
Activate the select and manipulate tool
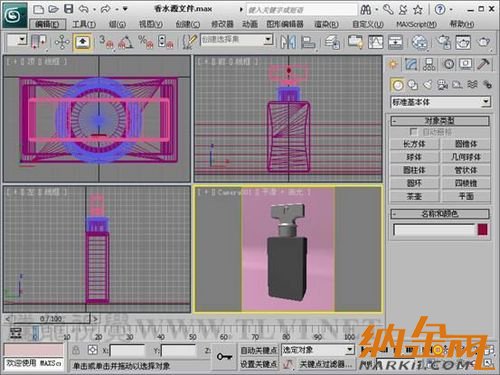tap(62, 42)
